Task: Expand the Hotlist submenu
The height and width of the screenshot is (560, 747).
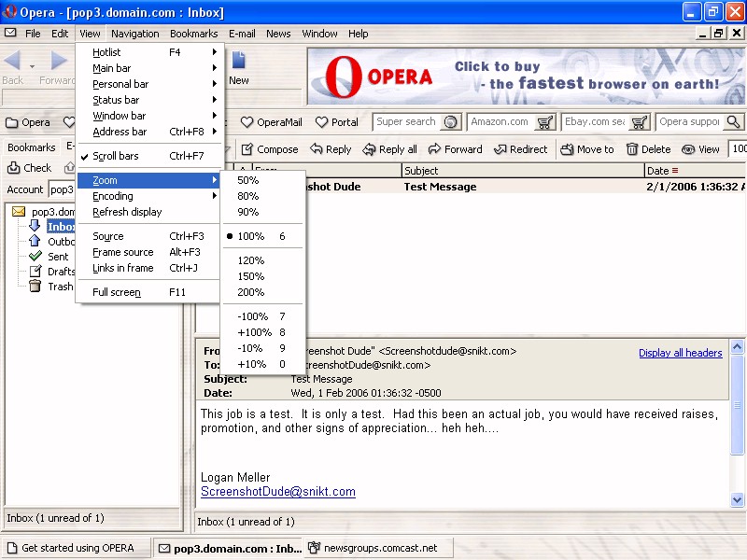Action: [148, 52]
